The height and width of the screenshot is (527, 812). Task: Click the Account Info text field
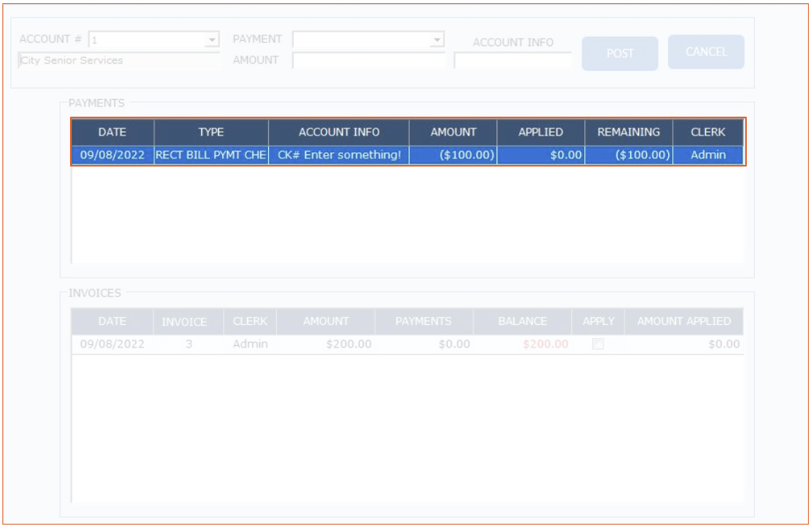[513, 61]
